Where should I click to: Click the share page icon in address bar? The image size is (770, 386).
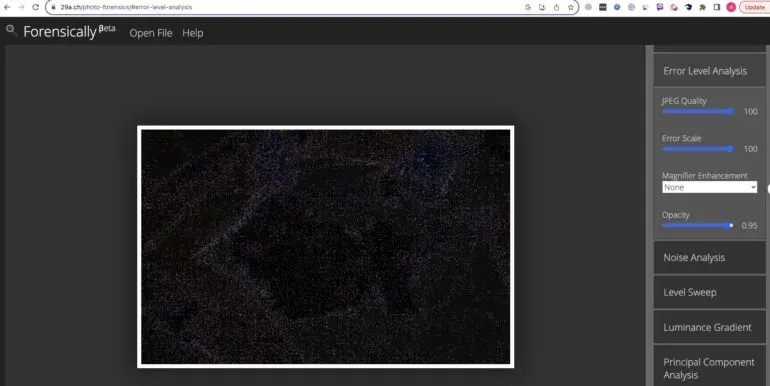(x=556, y=7)
